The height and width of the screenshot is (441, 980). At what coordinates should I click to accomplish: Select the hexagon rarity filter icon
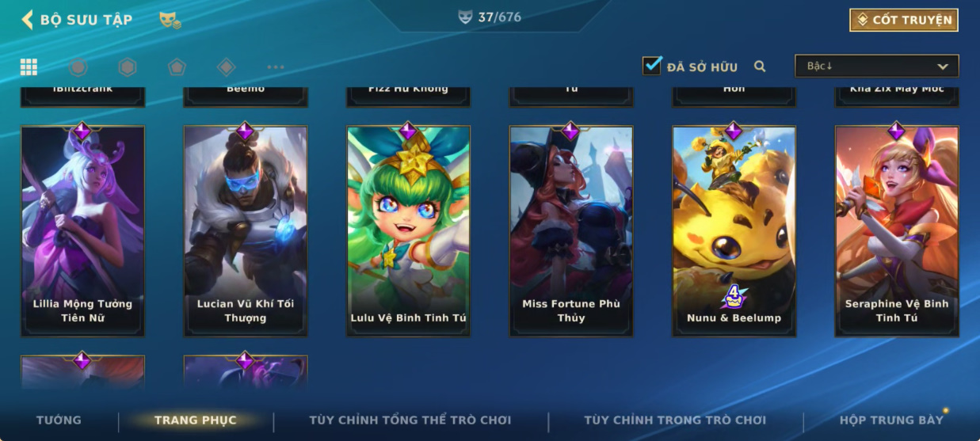pyautogui.click(x=128, y=67)
